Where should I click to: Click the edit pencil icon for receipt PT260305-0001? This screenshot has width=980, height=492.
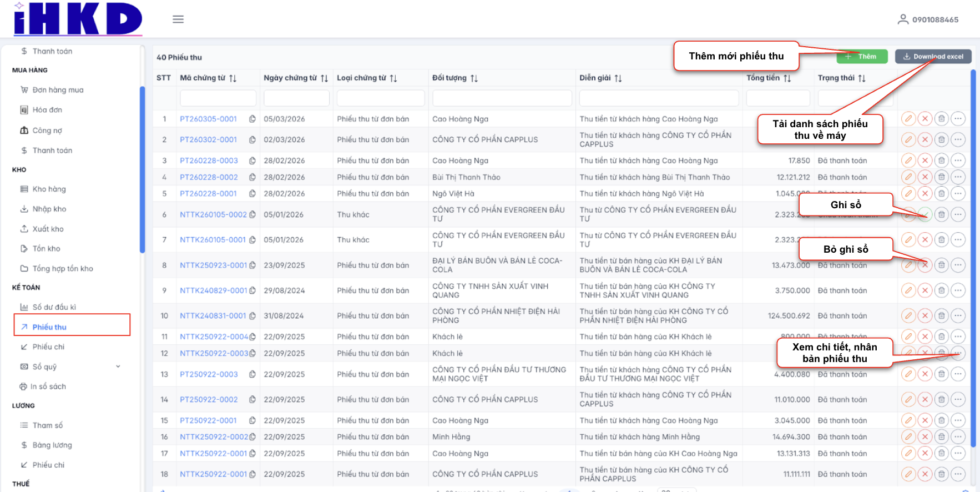coord(908,119)
